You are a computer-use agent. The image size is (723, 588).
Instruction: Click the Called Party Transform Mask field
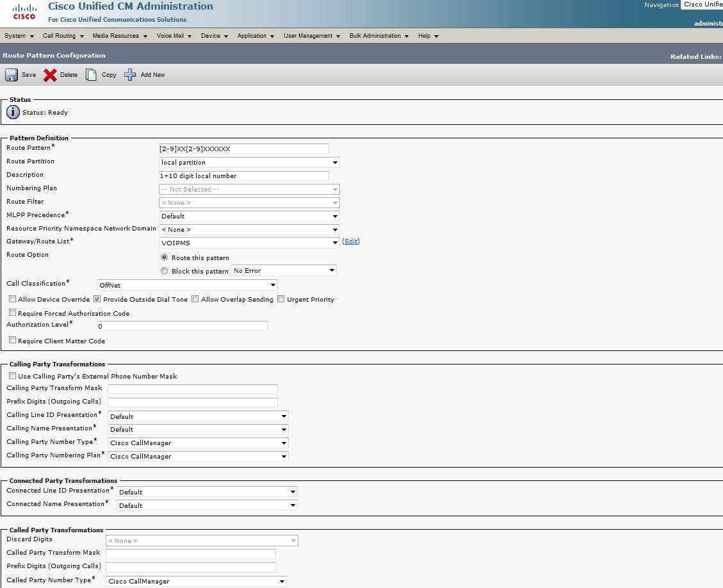(191, 553)
